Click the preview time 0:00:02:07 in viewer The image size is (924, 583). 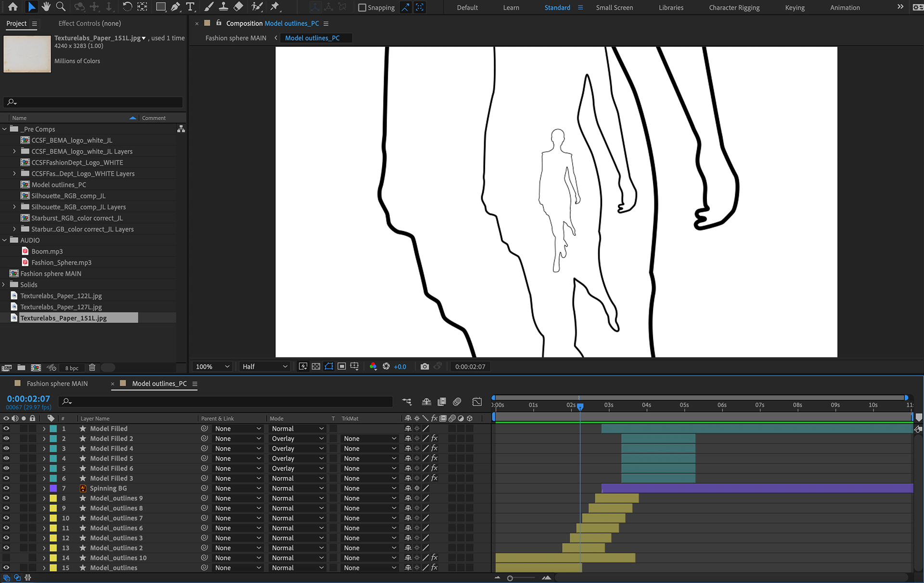click(470, 367)
